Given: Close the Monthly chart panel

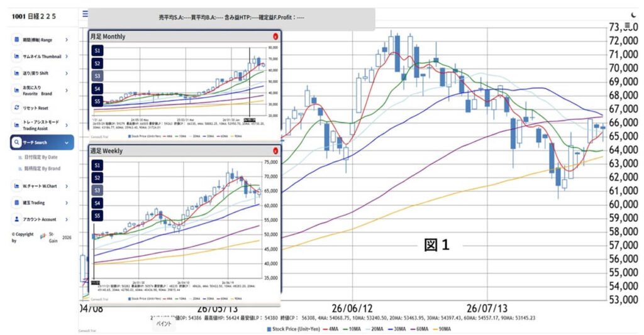Looking at the screenshot, I should click(275, 36).
